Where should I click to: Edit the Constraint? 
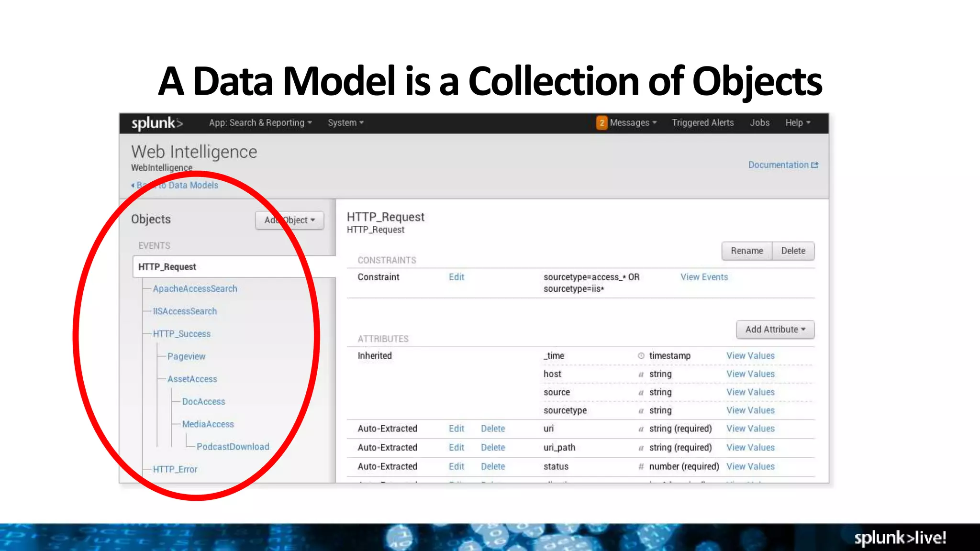[457, 277]
